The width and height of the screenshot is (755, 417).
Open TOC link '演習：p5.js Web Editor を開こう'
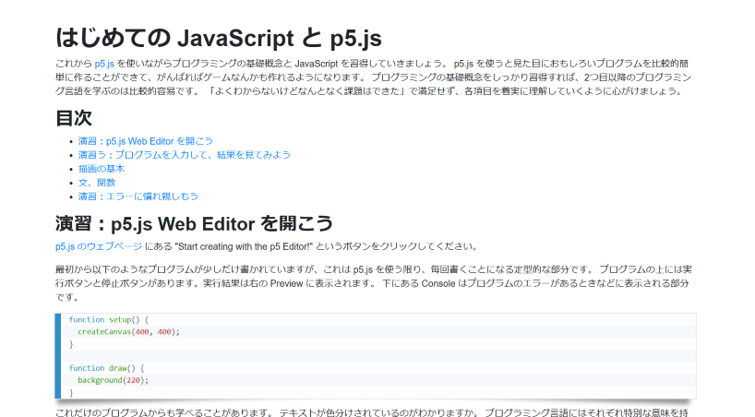coord(145,141)
